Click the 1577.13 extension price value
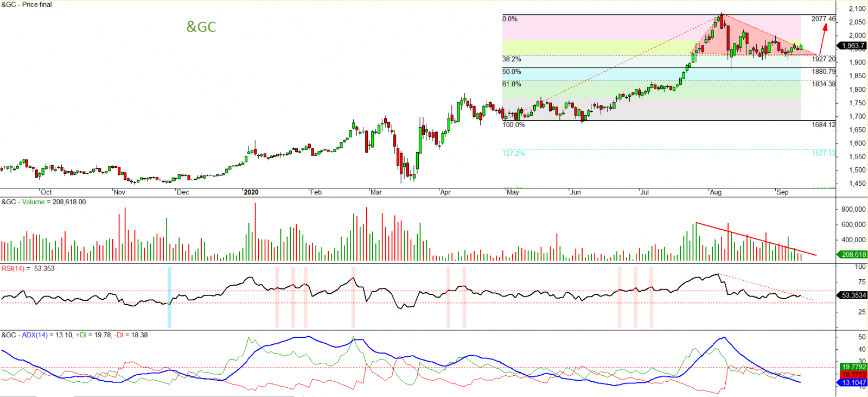Screen dimensions: 868x397 coord(824,154)
